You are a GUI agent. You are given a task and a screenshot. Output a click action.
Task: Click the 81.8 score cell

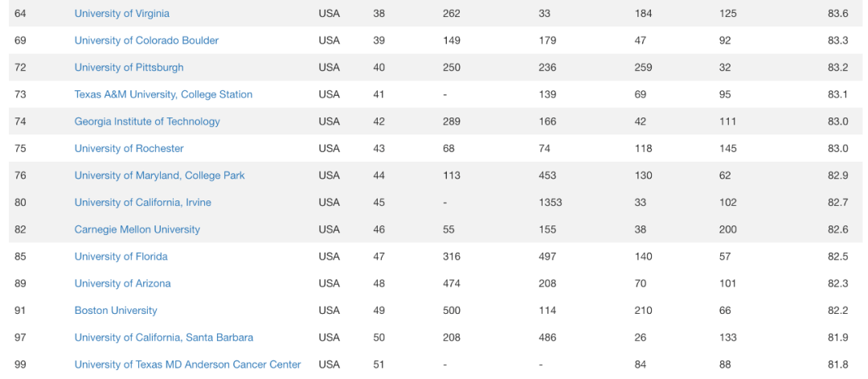coord(838,365)
